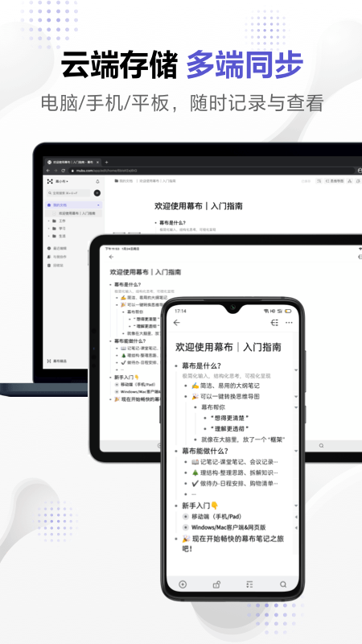
Task: Click 幕布是什么? on the tablet screen
Action: [128, 285]
